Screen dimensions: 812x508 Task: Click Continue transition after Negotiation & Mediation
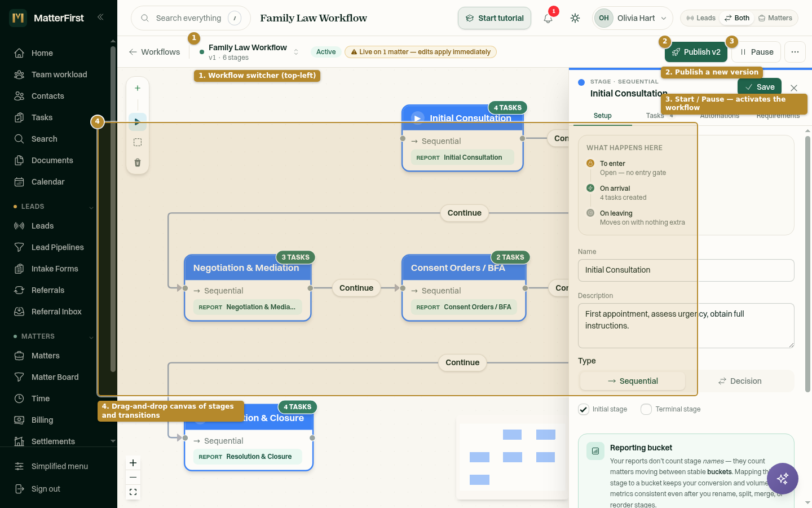[x=356, y=288]
